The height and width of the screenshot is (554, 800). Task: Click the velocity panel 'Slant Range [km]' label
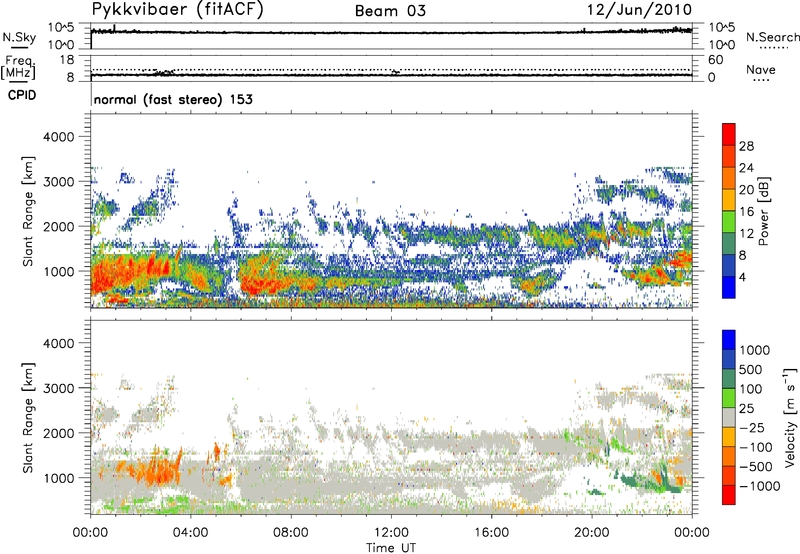pos(28,417)
